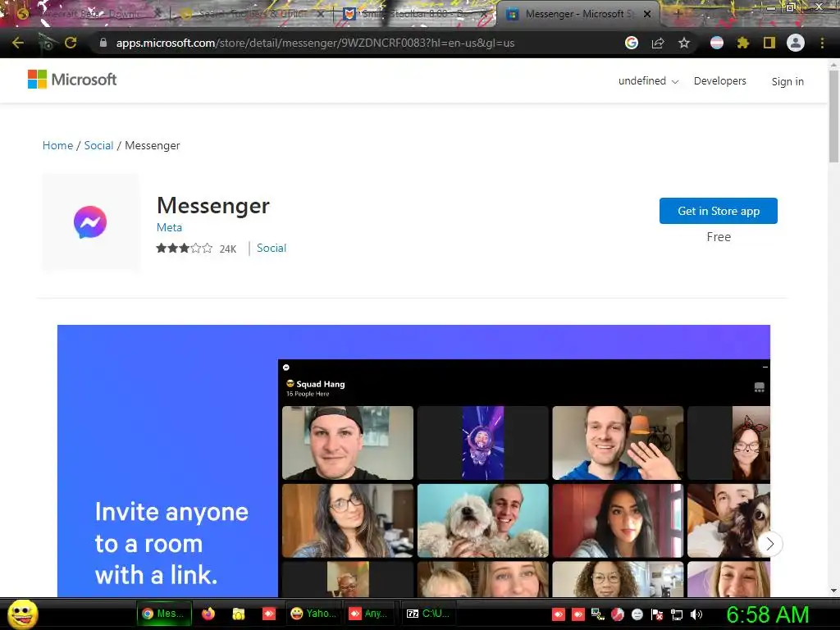This screenshot has height=630, width=840.
Task: Open the Developers link in header
Action: [x=719, y=81]
